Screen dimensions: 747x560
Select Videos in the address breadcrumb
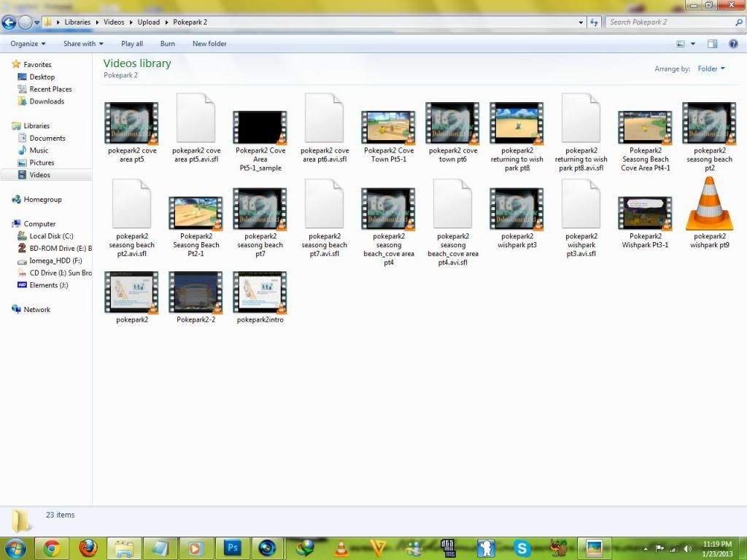click(x=114, y=22)
